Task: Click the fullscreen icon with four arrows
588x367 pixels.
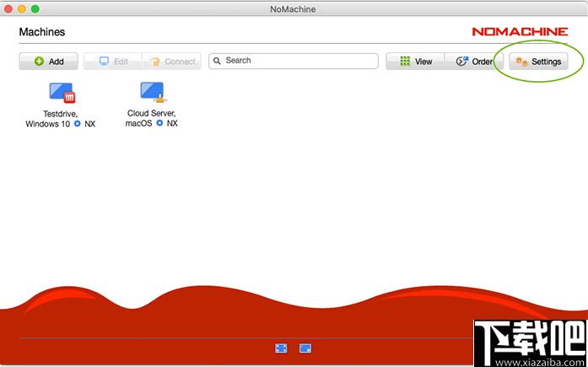Action: [281, 348]
